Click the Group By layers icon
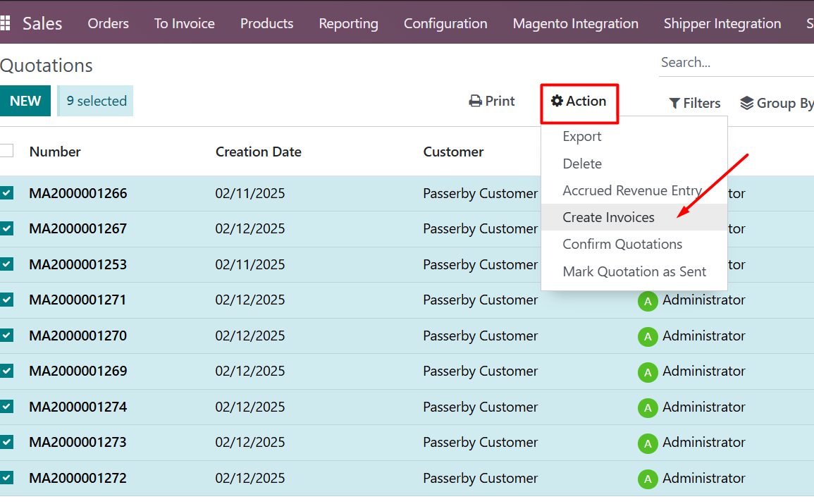The width and height of the screenshot is (814, 504). point(747,104)
